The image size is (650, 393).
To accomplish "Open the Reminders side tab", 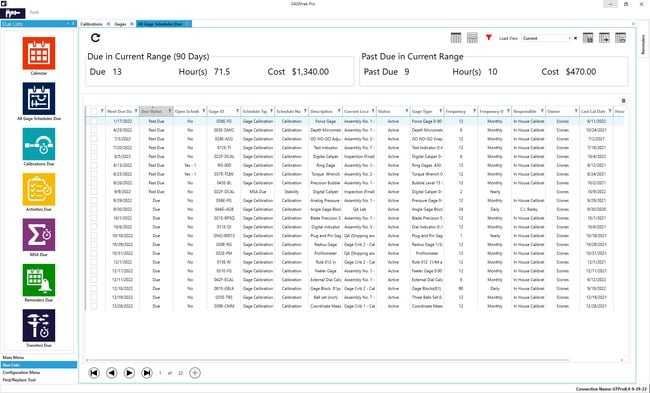I will point(643,44).
